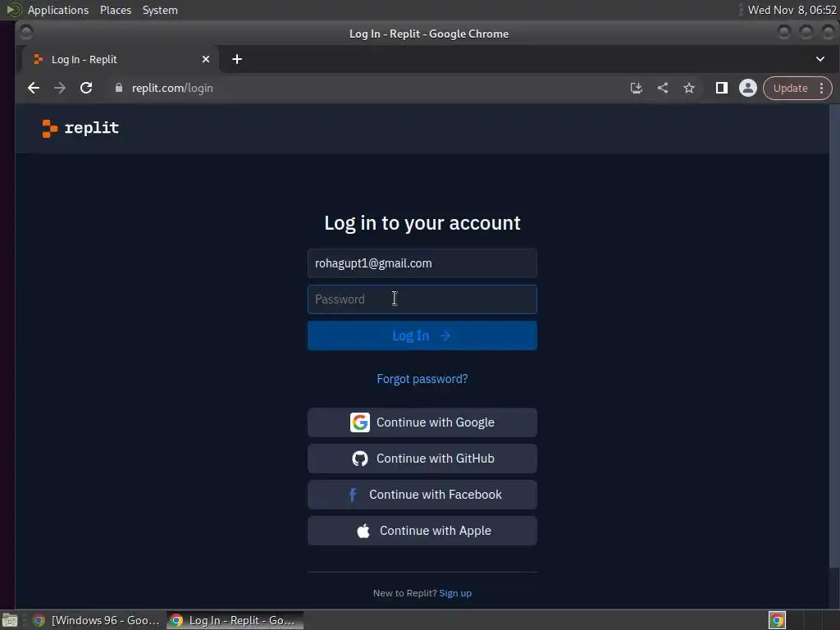Click Chrome icon in bottom-right tray

pyautogui.click(x=777, y=620)
